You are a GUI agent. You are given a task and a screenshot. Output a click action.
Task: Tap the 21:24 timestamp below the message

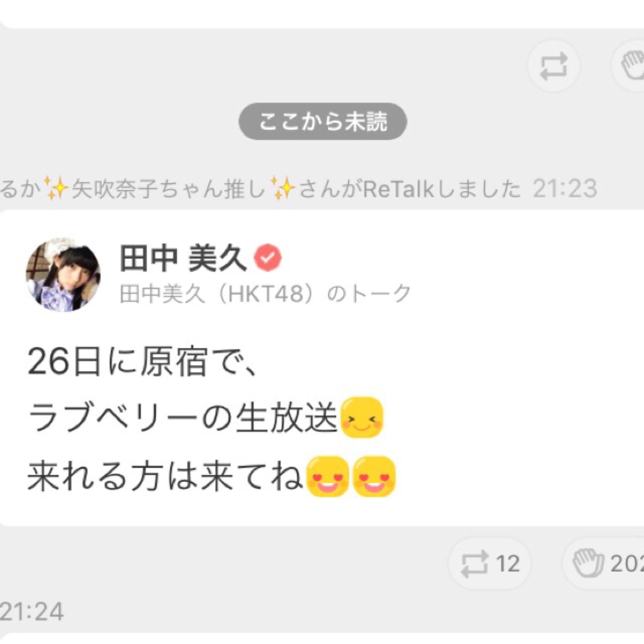point(31,611)
